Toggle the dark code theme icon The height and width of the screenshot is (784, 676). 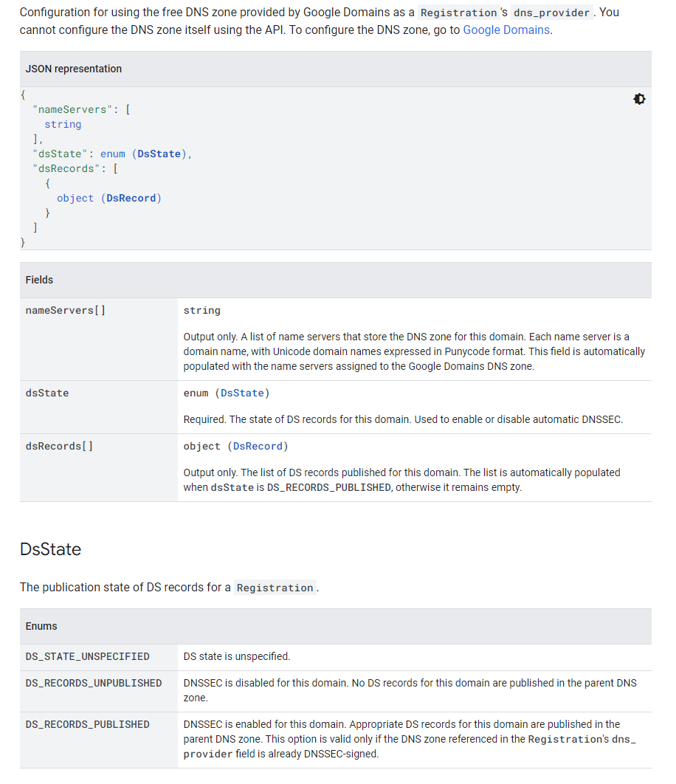(639, 99)
